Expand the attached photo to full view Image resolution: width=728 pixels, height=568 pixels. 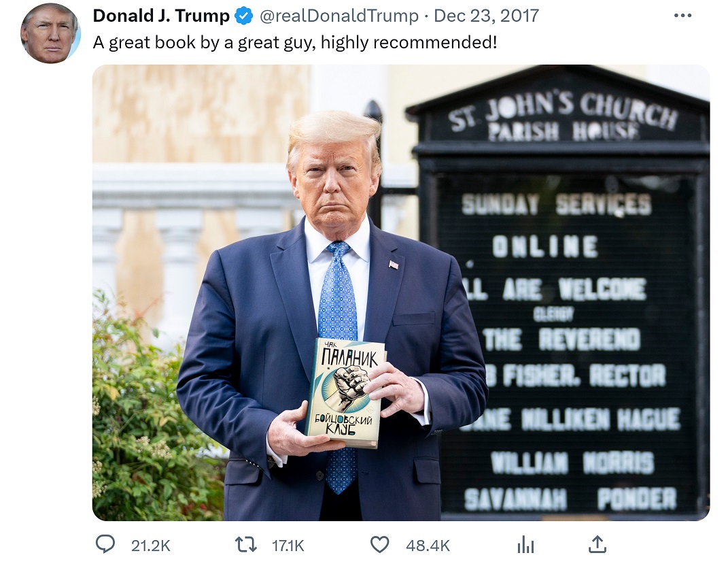(x=400, y=293)
